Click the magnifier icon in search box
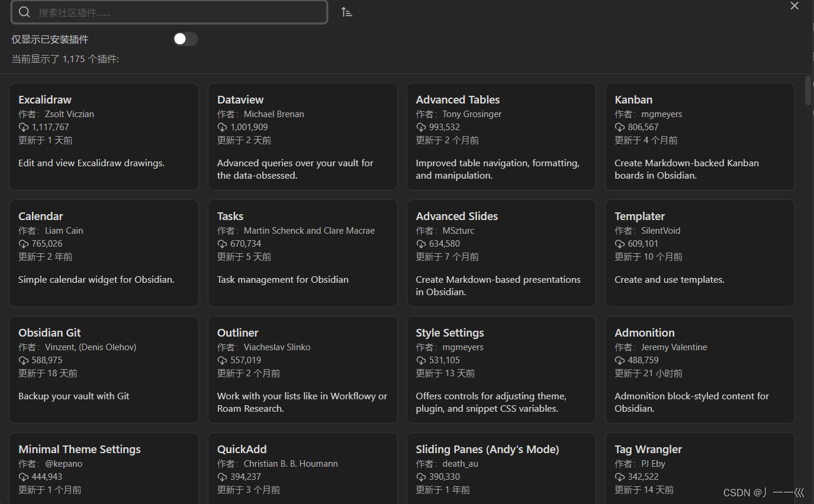 point(24,12)
